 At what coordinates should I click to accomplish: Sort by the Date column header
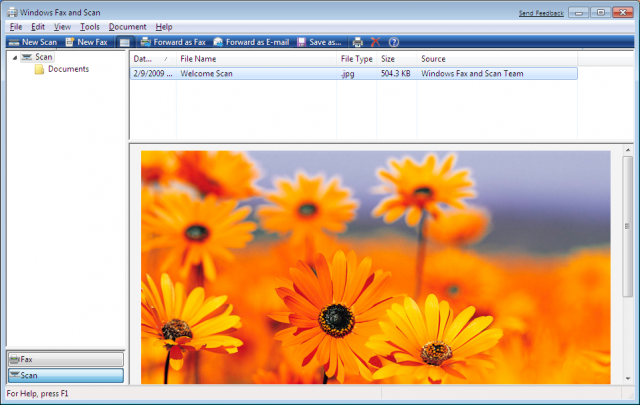pos(153,59)
